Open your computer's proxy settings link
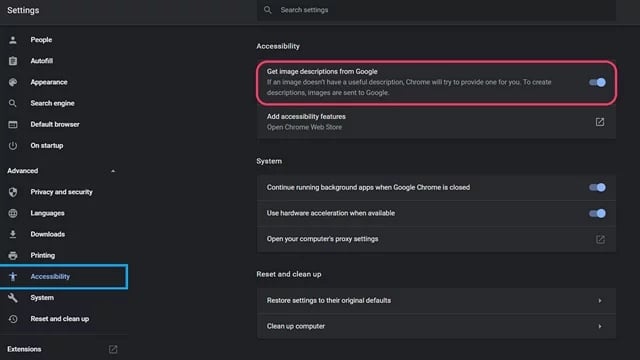Screen dimensions: 640x360 pyautogui.click(x=436, y=239)
